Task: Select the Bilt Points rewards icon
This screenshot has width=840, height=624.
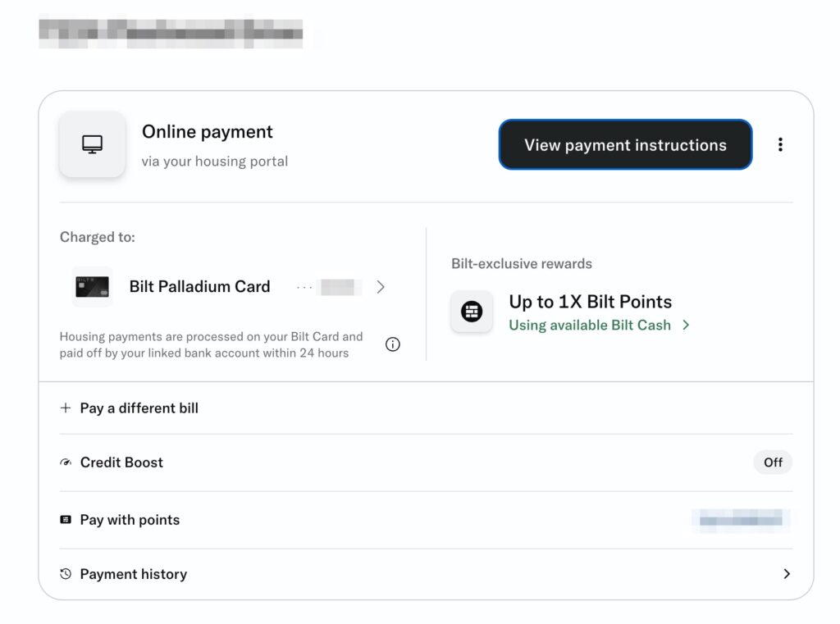Action: [x=472, y=312]
